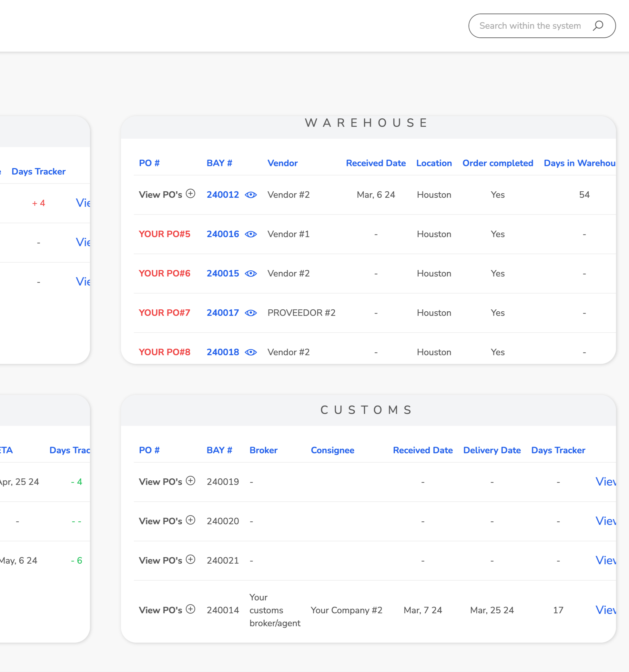629x672 pixels.
Task: Select the Days Tracker column header
Action: (x=558, y=450)
